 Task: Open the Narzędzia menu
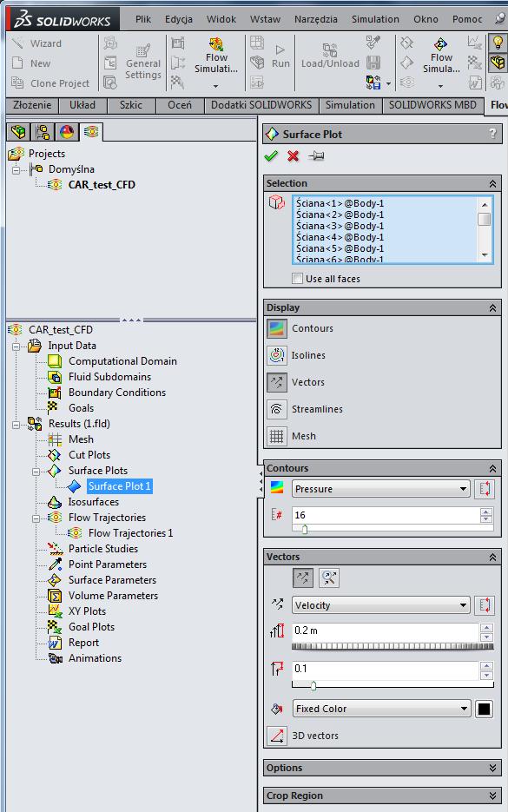[316, 19]
